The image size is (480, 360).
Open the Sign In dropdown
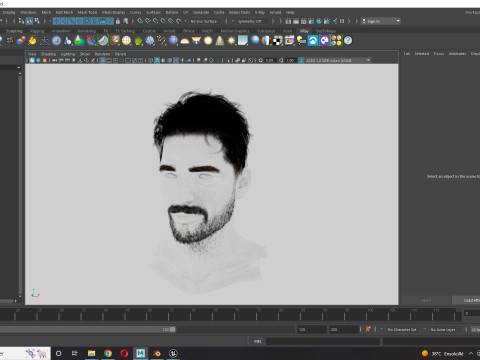[381, 21]
